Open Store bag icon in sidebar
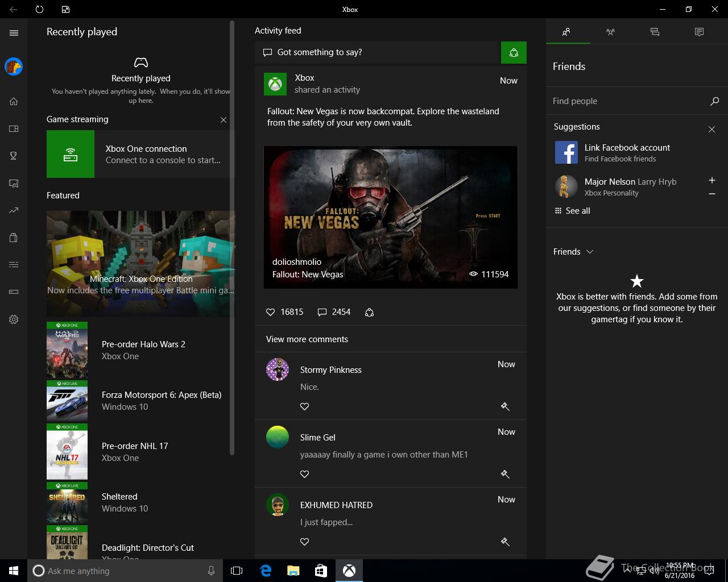 (14, 238)
